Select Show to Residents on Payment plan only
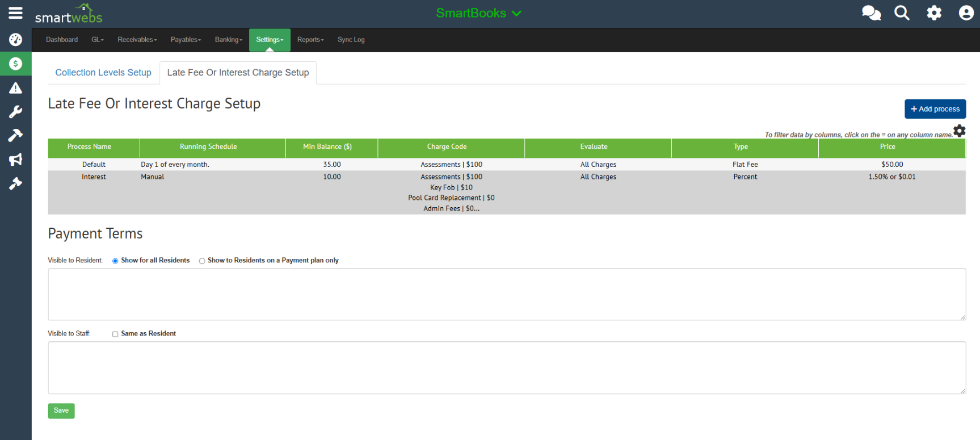The width and height of the screenshot is (980, 440). pyautogui.click(x=202, y=261)
